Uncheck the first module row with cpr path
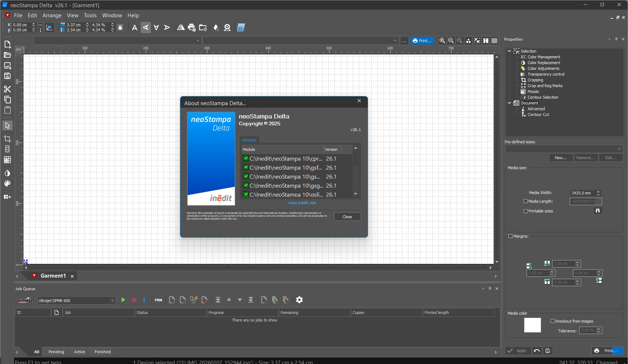628x364 pixels. (246, 158)
